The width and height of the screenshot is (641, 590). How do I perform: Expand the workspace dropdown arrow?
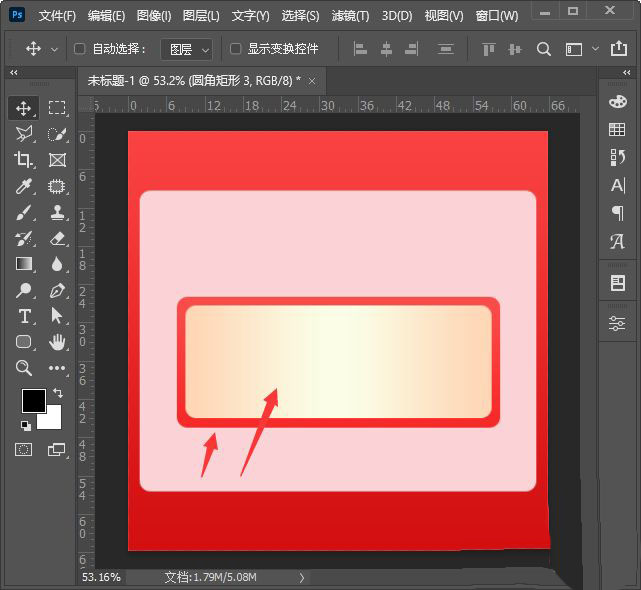(x=596, y=49)
